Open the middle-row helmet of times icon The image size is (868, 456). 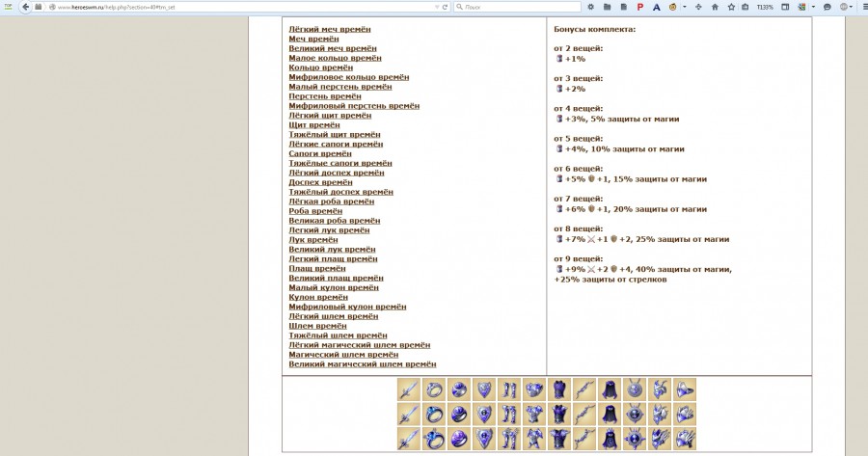(x=660, y=414)
